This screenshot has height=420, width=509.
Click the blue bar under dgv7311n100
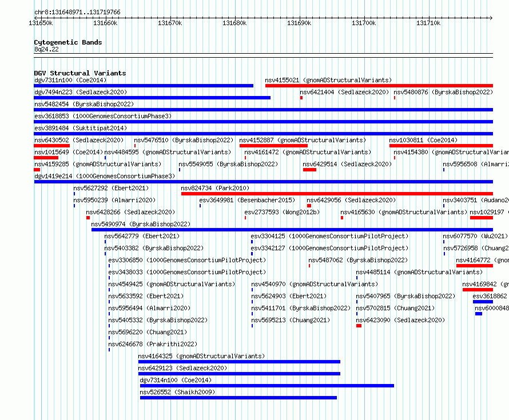[x=144, y=86]
